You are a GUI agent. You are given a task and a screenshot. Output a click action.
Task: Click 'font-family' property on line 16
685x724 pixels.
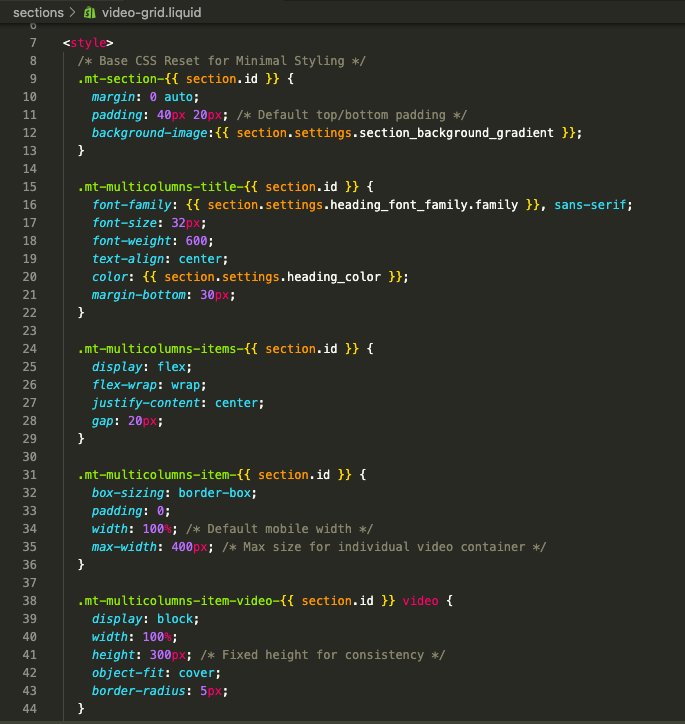pos(132,205)
